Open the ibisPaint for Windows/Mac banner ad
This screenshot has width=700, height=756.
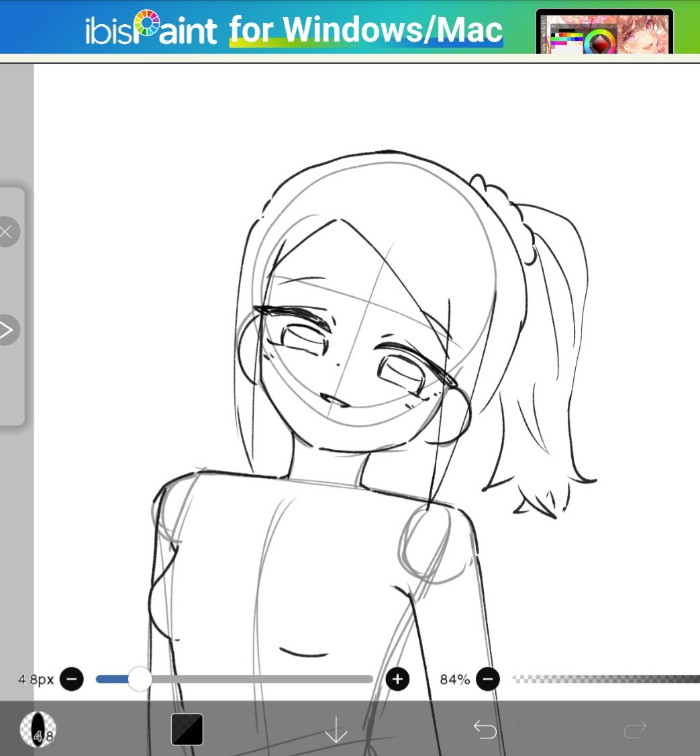[350, 27]
